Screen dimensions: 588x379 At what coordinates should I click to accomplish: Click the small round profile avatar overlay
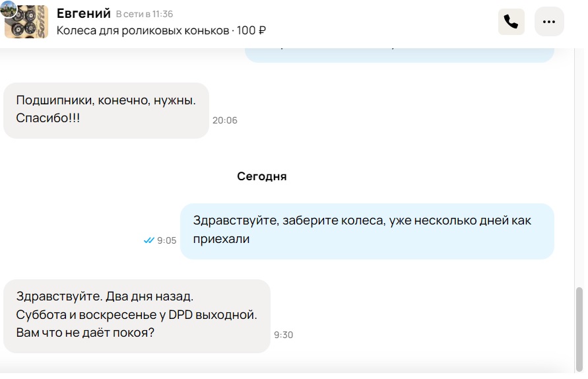(x=9, y=9)
